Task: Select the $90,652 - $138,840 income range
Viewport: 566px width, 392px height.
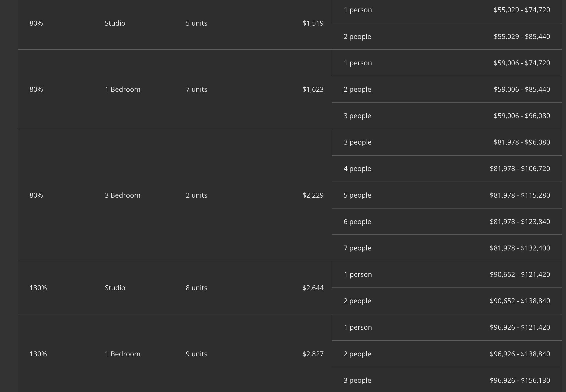Action: (x=520, y=301)
